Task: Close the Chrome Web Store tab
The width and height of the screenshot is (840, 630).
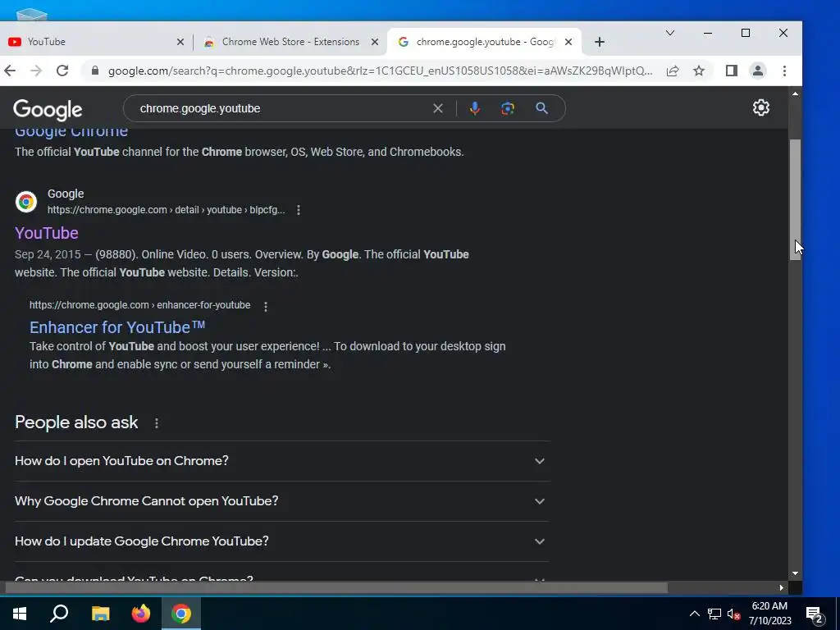Action: click(375, 42)
